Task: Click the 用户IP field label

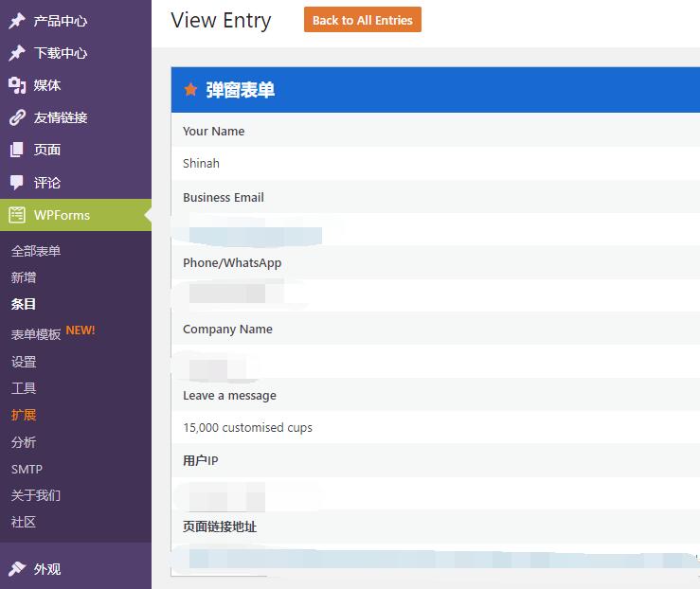Action: pyautogui.click(x=201, y=460)
